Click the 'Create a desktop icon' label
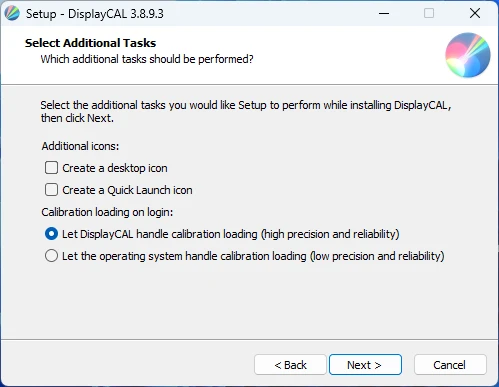Image resolution: width=499 pixels, height=387 pixels. 115,168
